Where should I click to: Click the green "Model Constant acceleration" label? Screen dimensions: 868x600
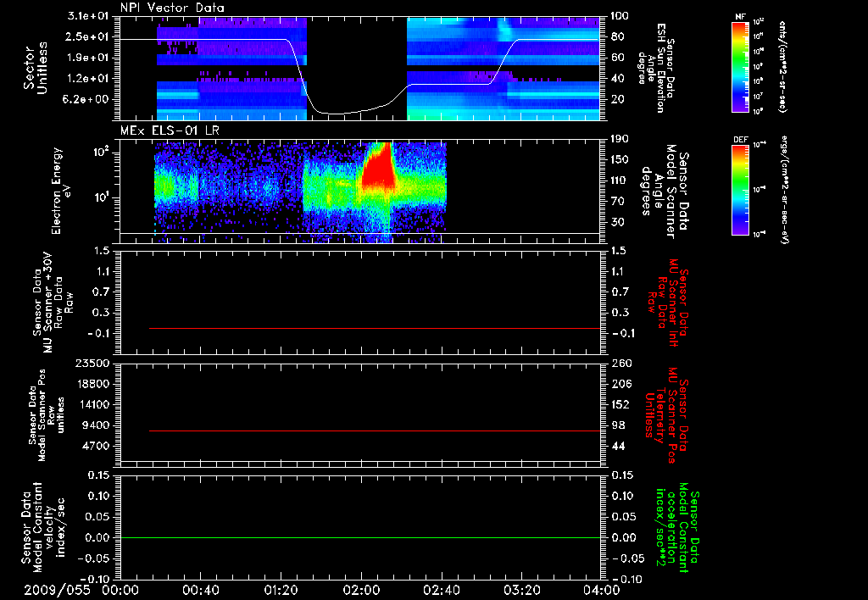click(677, 528)
